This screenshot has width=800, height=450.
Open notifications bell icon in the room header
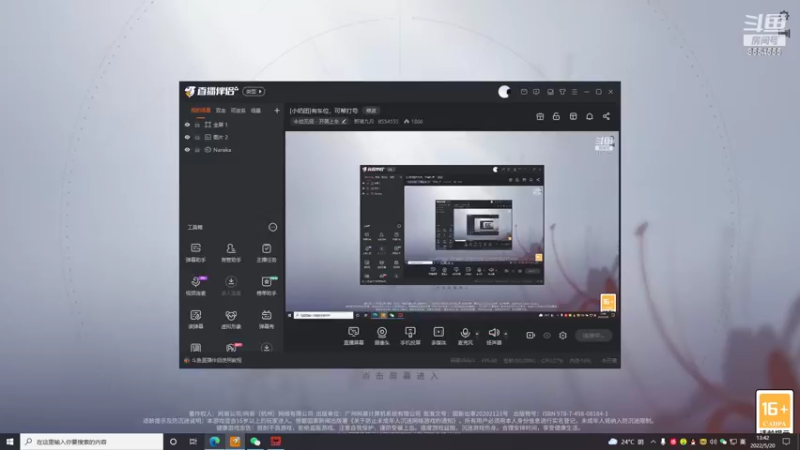589,116
